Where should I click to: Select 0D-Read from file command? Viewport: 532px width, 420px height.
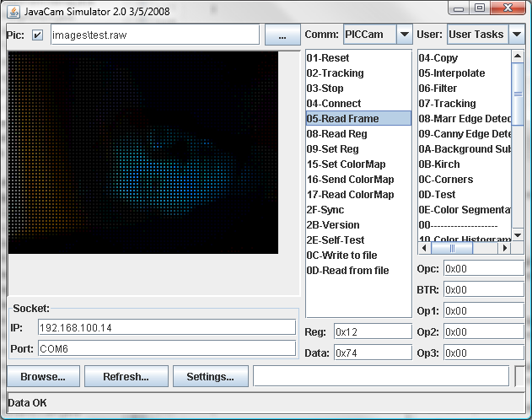(x=358, y=271)
